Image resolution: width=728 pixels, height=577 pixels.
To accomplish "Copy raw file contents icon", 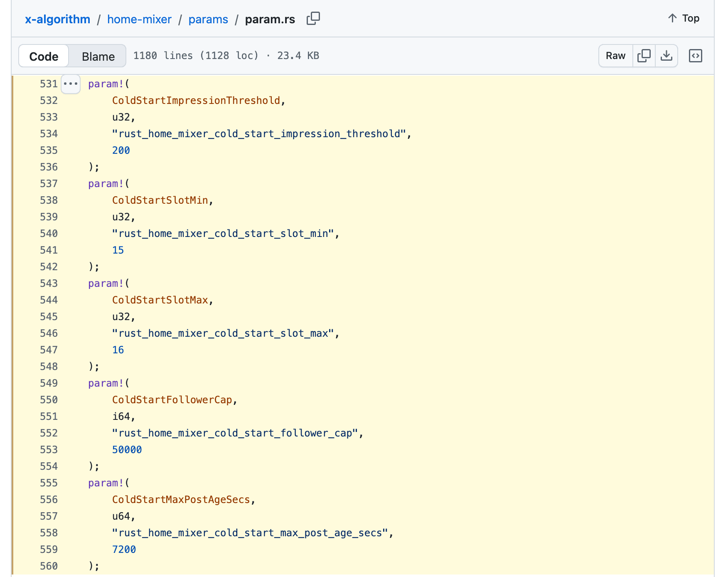I will pyautogui.click(x=644, y=56).
